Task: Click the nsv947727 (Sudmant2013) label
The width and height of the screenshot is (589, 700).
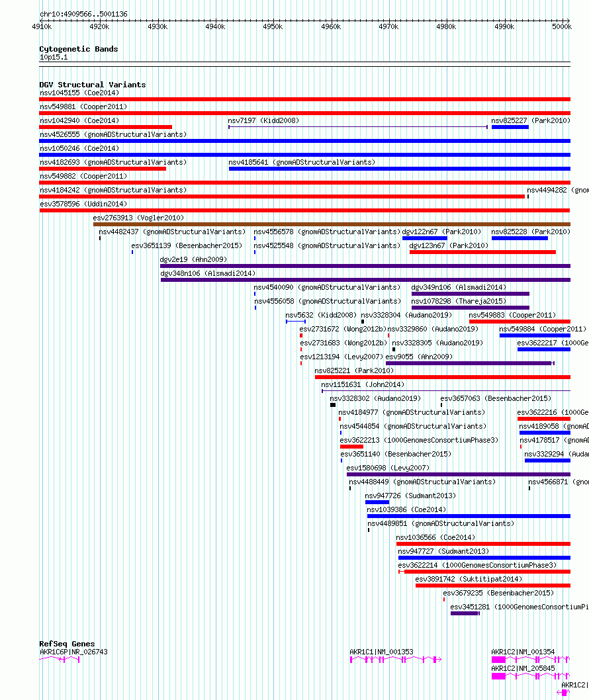Action: 443,551
